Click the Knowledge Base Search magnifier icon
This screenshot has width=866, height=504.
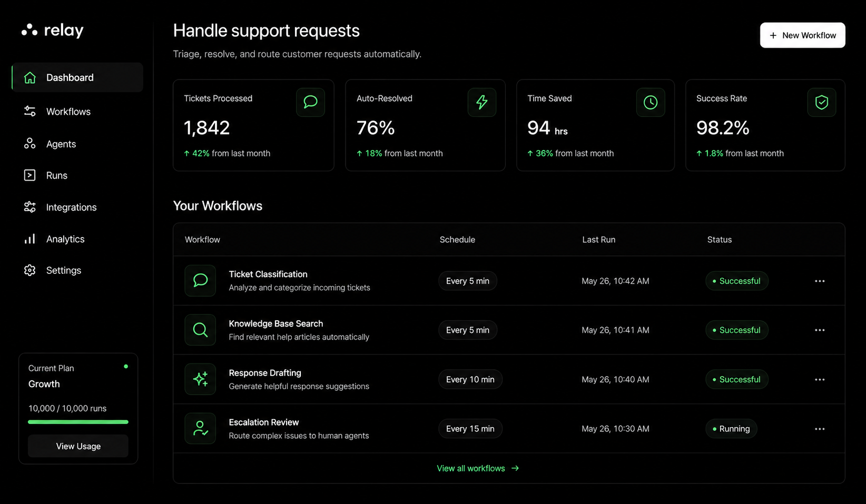200,330
